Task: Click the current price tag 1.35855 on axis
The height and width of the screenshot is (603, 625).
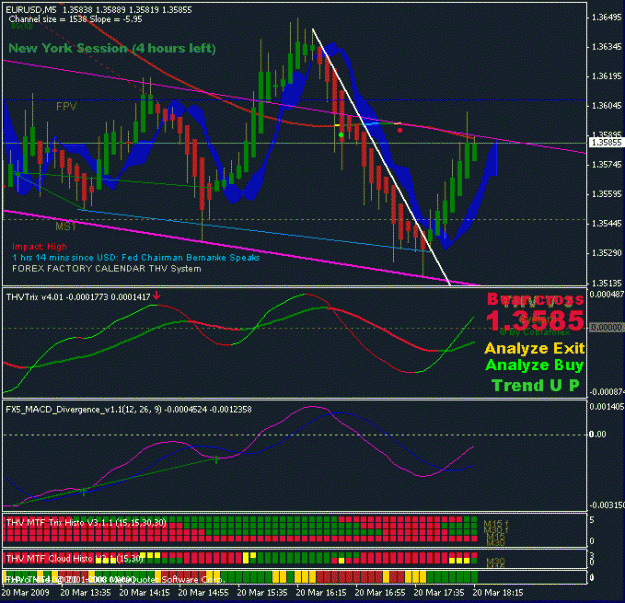Action: point(607,143)
